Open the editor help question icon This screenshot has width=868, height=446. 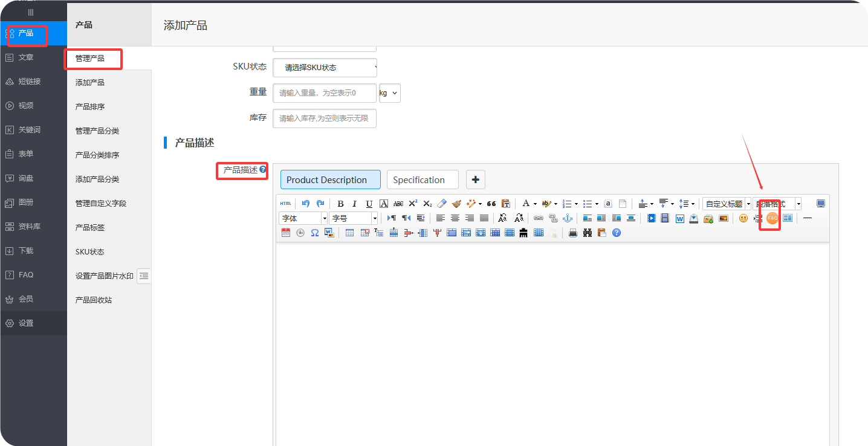click(617, 233)
